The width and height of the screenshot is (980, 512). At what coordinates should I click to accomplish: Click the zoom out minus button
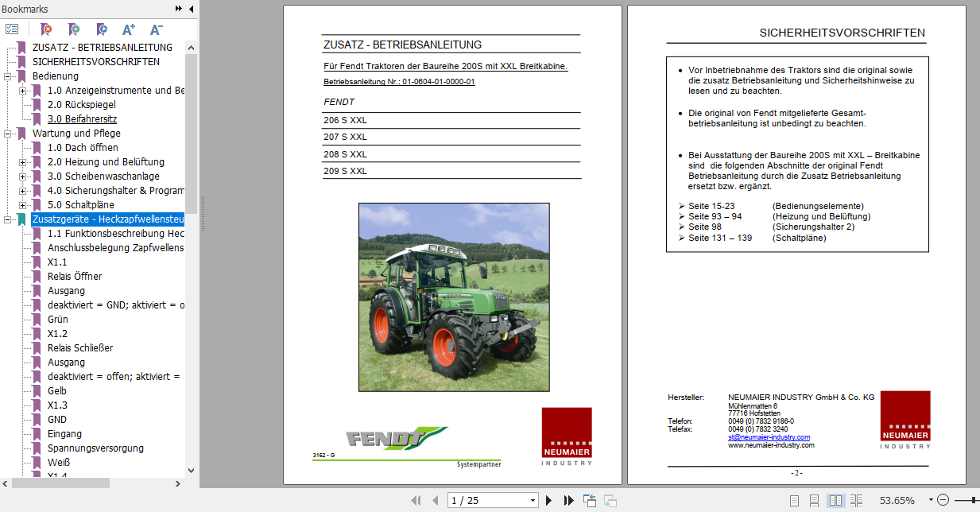[943, 500]
